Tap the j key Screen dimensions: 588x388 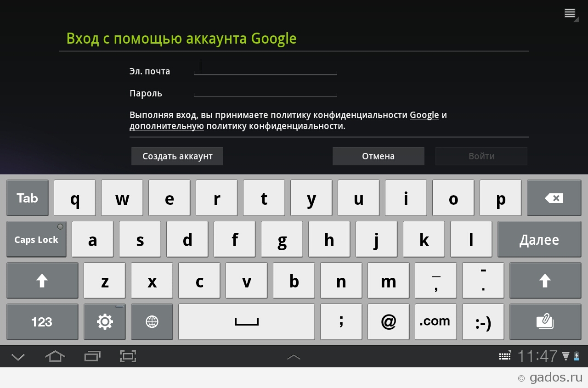(377, 239)
